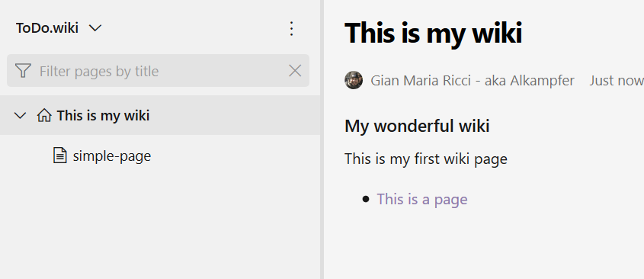
Task: Clear the filter with the X icon
Action: pos(295,71)
